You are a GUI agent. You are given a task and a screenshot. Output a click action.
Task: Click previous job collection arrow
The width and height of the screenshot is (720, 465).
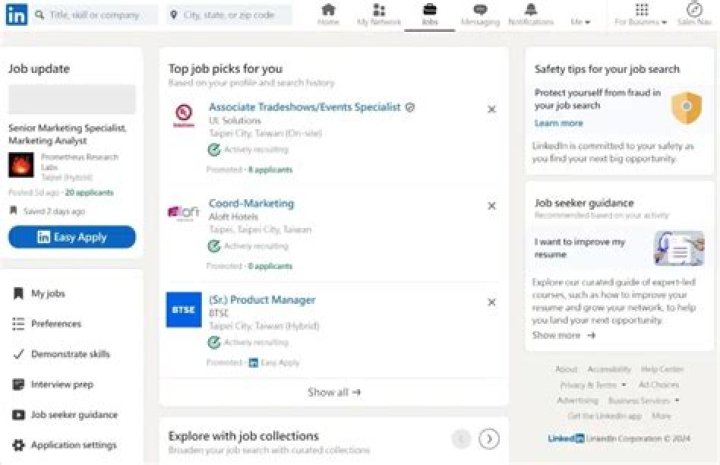point(461,439)
